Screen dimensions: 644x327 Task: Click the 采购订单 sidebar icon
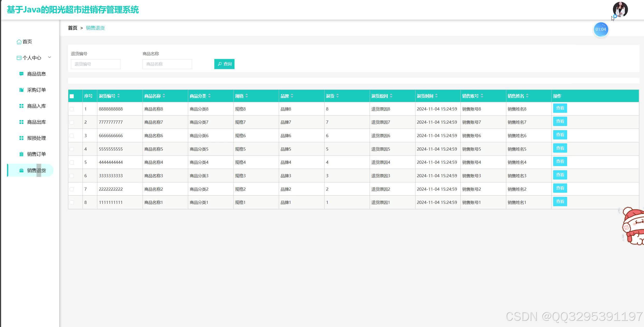21,90
